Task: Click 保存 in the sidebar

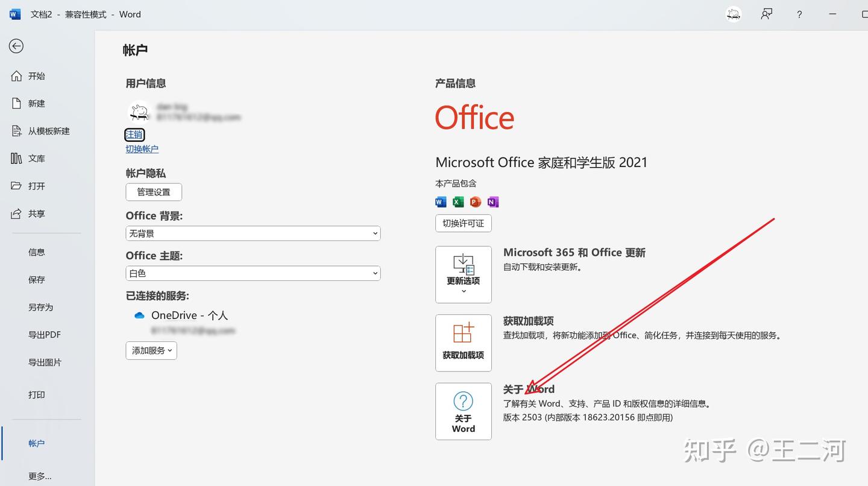Action: tap(36, 280)
